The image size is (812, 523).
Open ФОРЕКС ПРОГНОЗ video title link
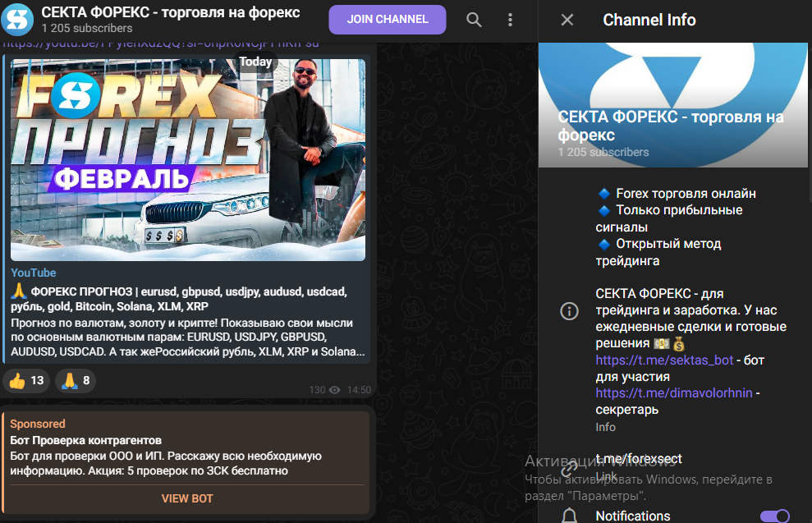[179, 299]
